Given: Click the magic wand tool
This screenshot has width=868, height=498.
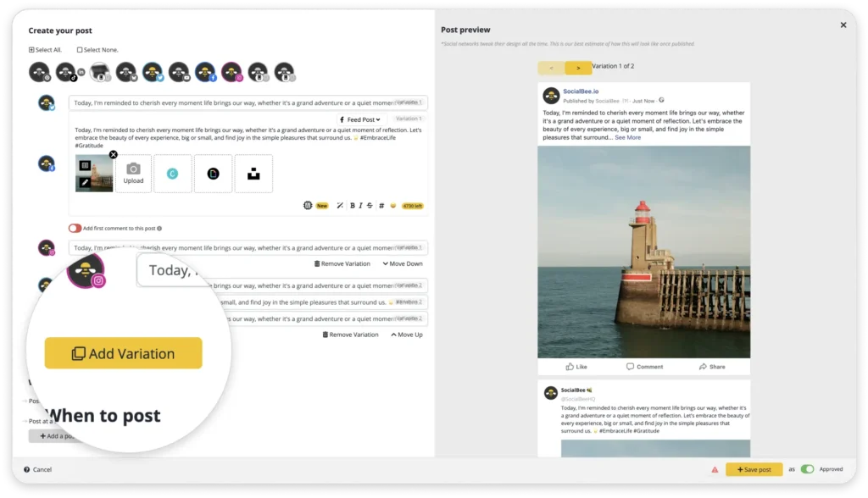Looking at the screenshot, I should click(340, 205).
